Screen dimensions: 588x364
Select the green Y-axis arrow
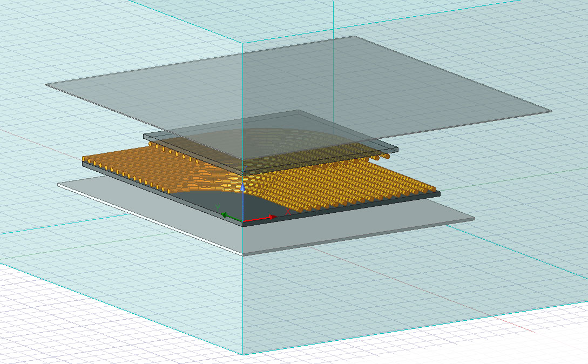click(x=225, y=215)
